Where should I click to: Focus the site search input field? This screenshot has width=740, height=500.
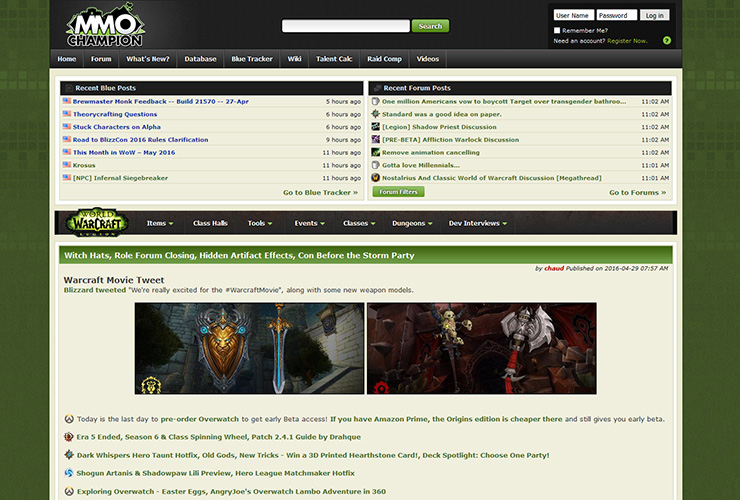pos(345,26)
